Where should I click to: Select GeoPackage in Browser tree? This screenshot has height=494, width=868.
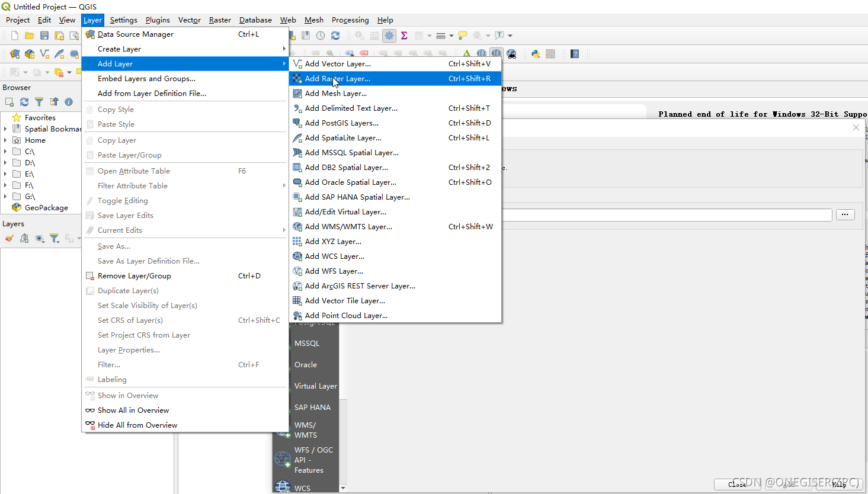(x=46, y=207)
